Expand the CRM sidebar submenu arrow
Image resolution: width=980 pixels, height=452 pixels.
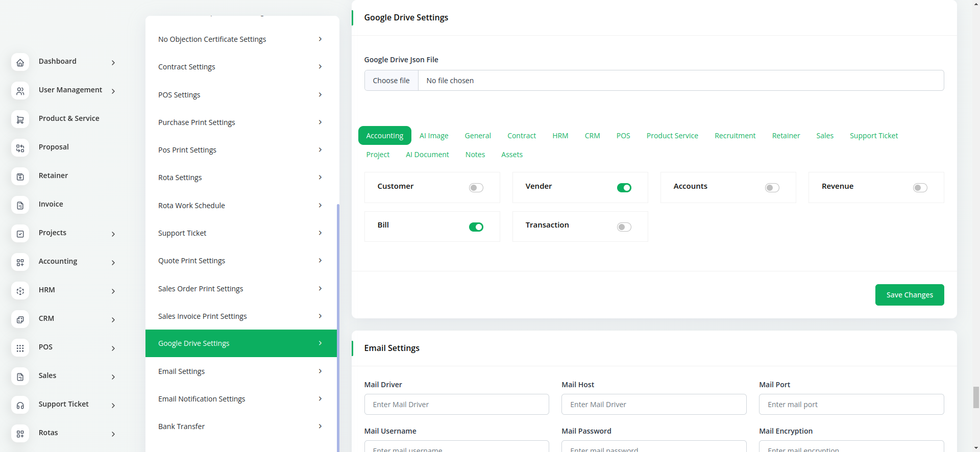(x=113, y=320)
